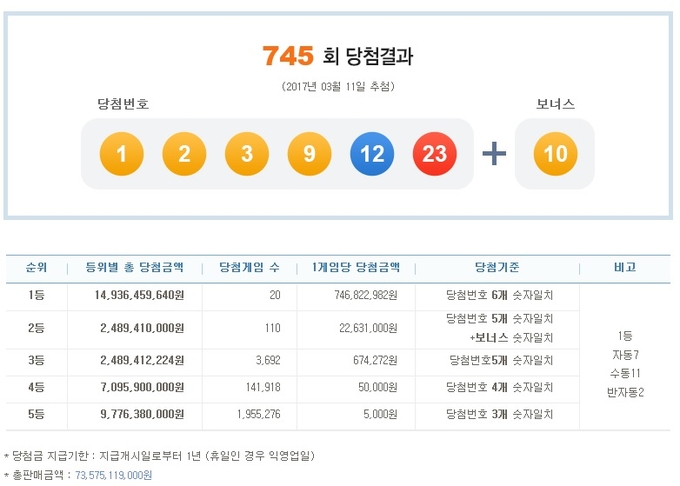Click the 당첨기준 column header

(x=498, y=268)
